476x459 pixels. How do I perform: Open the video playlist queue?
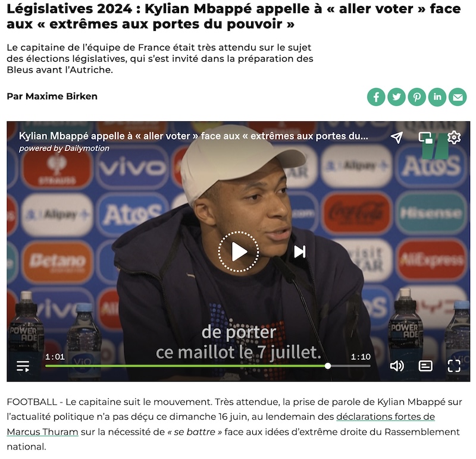tap(23, 366)
